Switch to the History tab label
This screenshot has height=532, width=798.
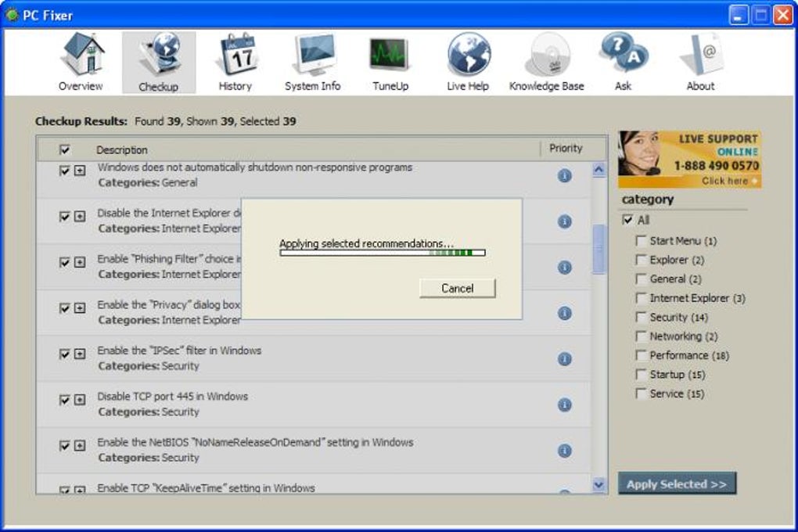235,86
